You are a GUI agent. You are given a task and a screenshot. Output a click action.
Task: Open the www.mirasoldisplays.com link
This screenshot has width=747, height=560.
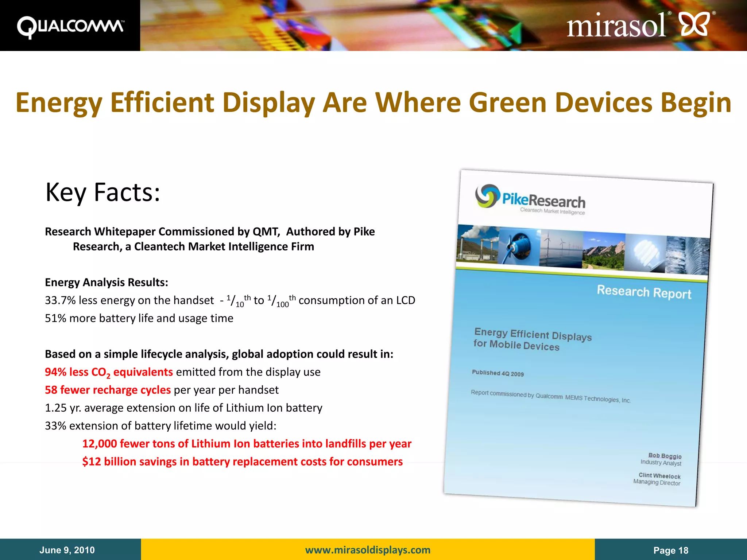point(368,550)
